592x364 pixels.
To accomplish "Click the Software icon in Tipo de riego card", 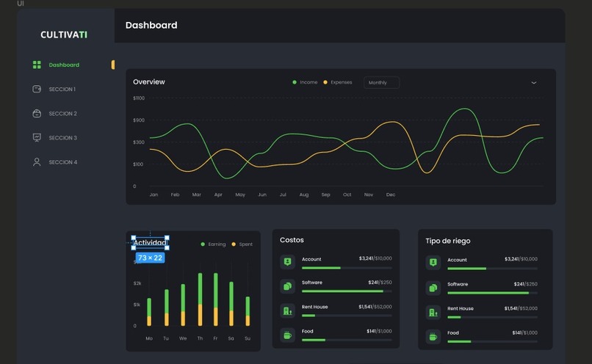I will 433,288.
